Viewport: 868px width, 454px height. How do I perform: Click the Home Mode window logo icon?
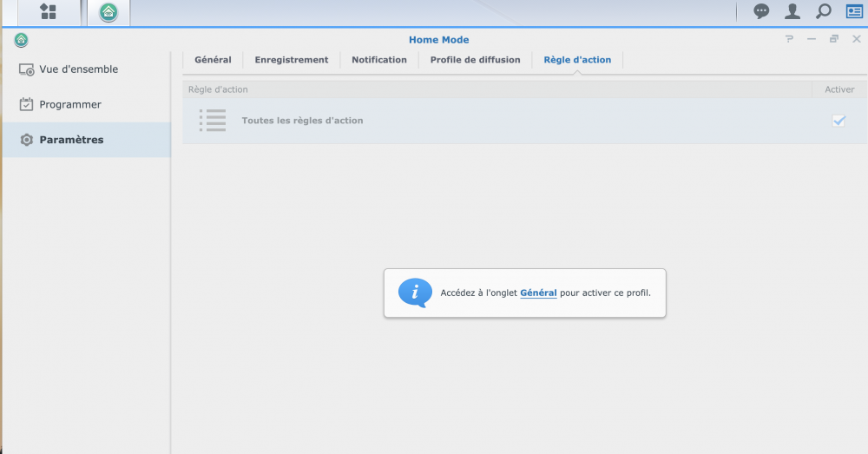pyautogui.click(x=21, y=40)
